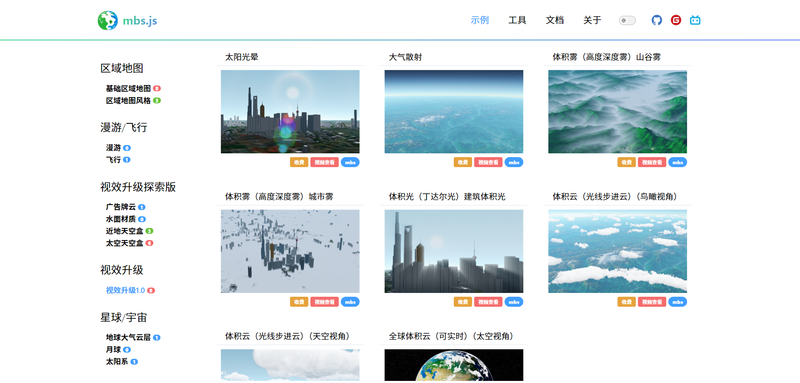Select 基础区域地图 in the sidebar
This screenshot has width=800, height=383.
(129, 89)
